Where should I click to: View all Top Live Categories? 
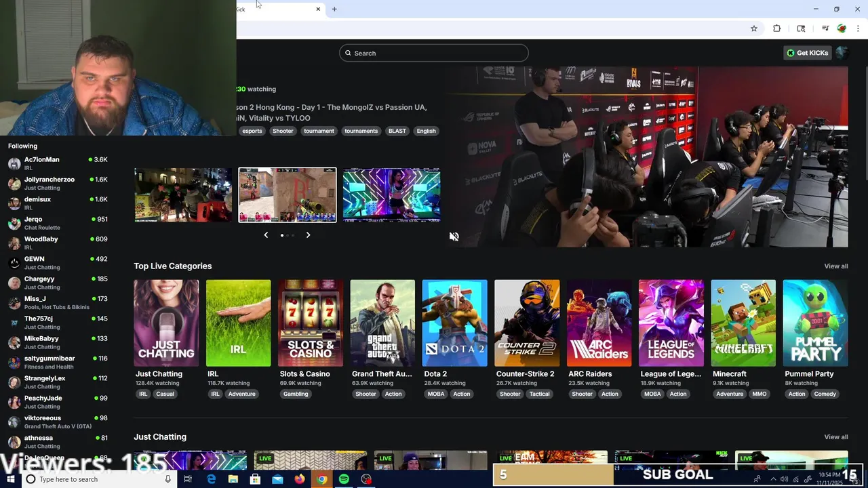(x=835, y=266)
